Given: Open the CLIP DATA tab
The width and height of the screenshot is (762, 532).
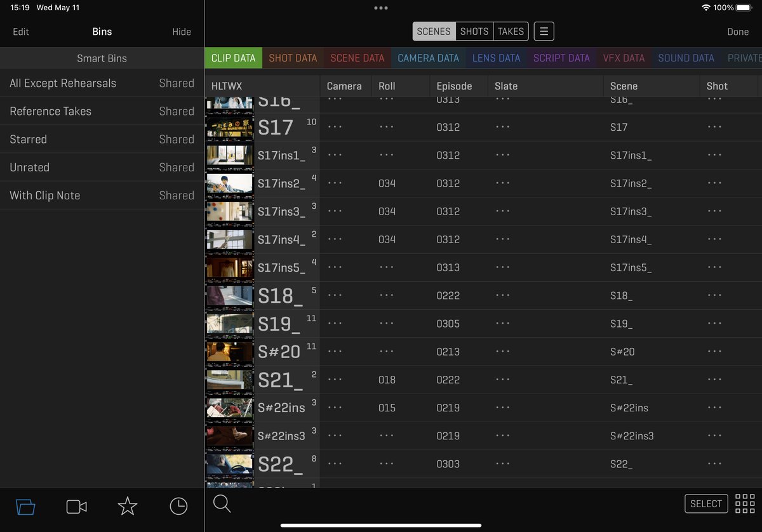Looking at the screenshot, I should 233,58.
